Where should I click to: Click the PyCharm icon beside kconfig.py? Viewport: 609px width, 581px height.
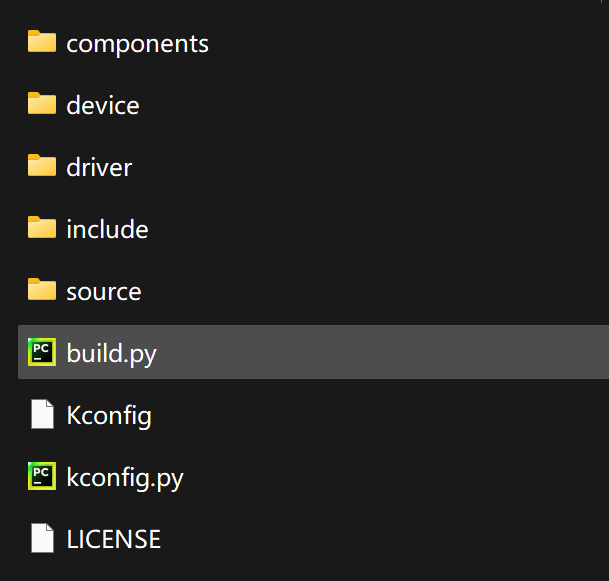tap(42, 476)
